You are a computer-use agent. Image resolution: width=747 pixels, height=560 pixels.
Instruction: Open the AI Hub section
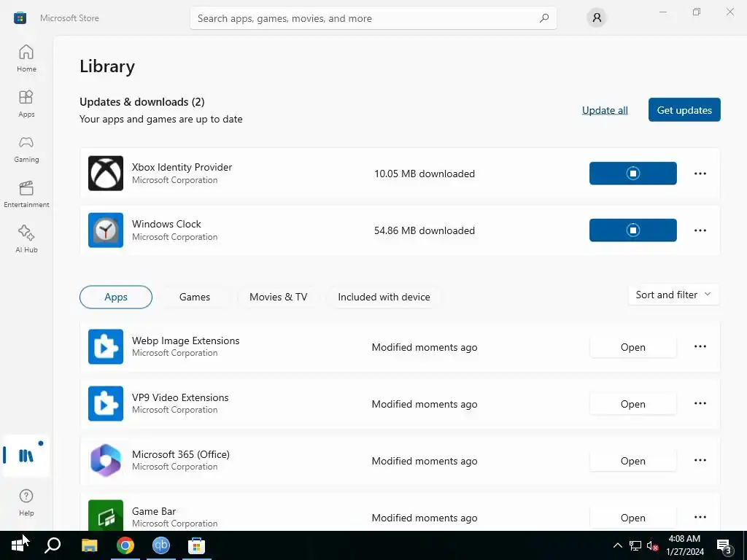[26, 239]
